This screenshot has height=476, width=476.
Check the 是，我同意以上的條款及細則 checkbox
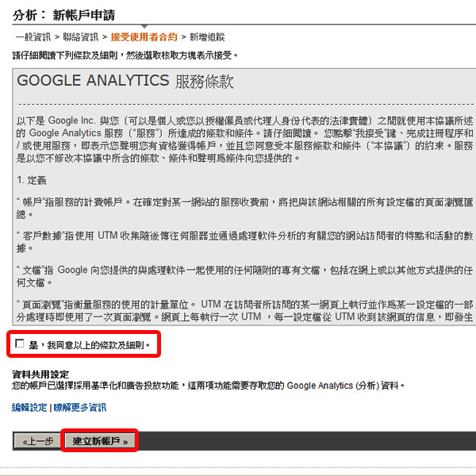coord(20,344)
